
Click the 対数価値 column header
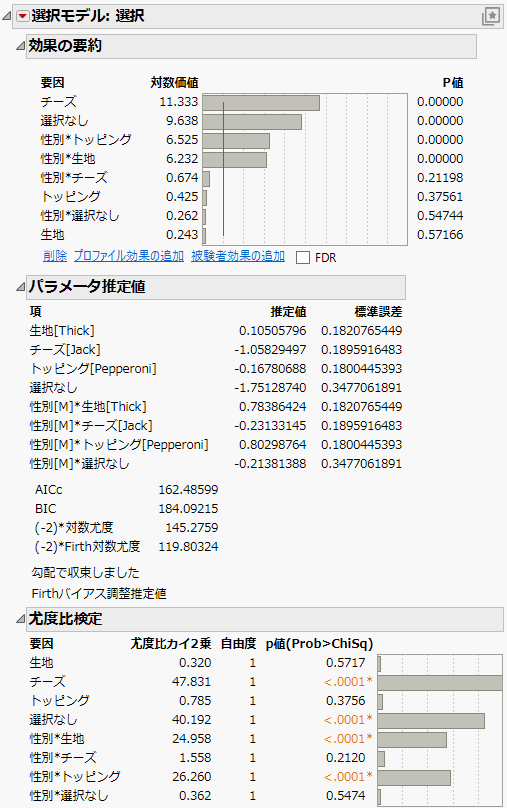(x=174, y=83)
